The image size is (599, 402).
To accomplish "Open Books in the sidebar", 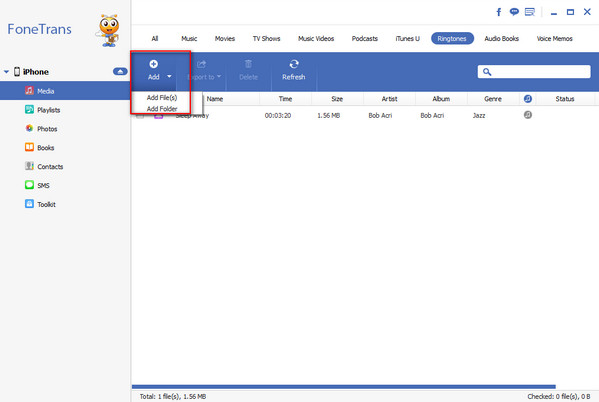I will (45, 148).
